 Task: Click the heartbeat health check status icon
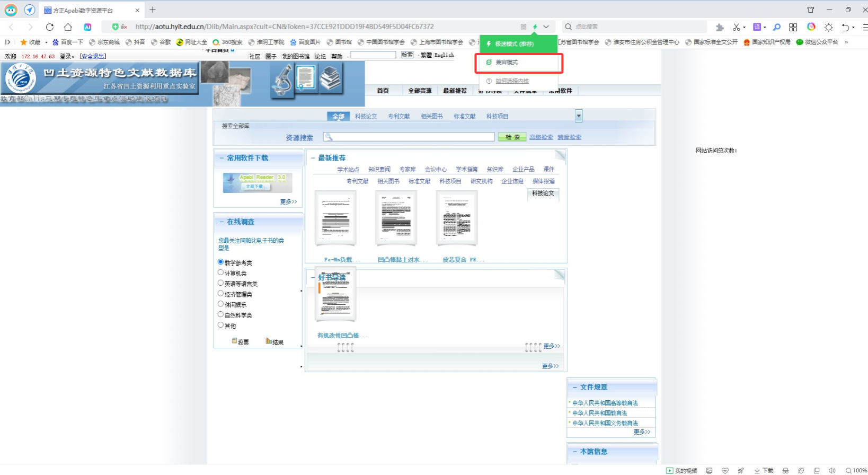click(x=725, y=471)
